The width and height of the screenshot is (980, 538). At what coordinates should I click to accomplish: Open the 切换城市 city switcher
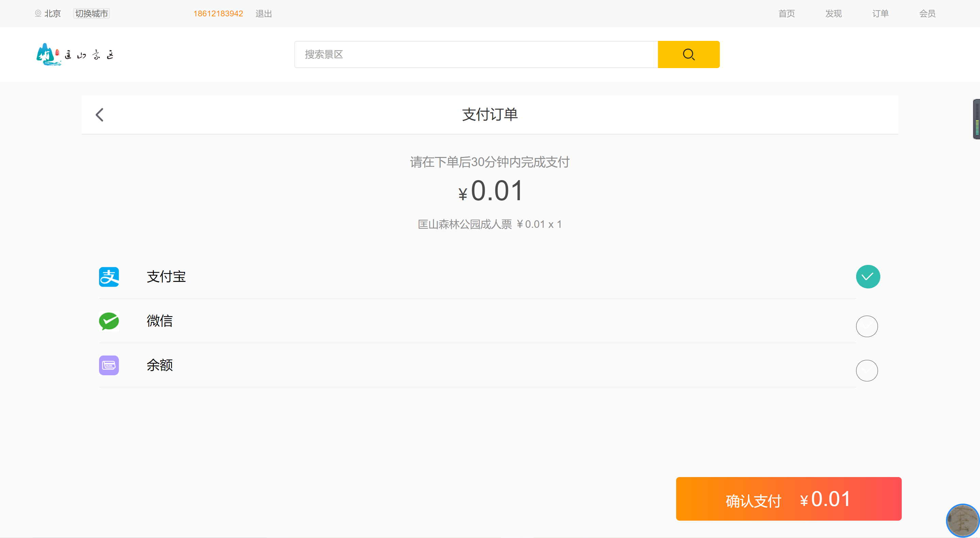(x=91, y=13)
